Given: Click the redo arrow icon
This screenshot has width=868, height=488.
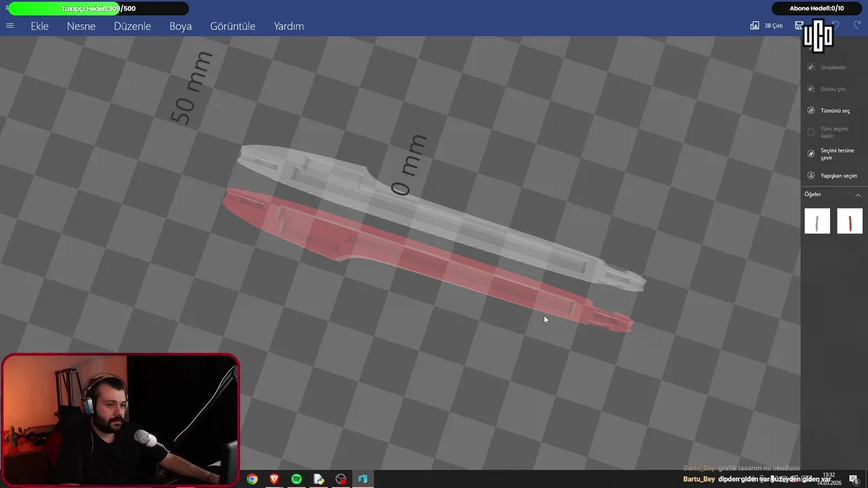Looking at the screenshot, I should tap(857, 25).
